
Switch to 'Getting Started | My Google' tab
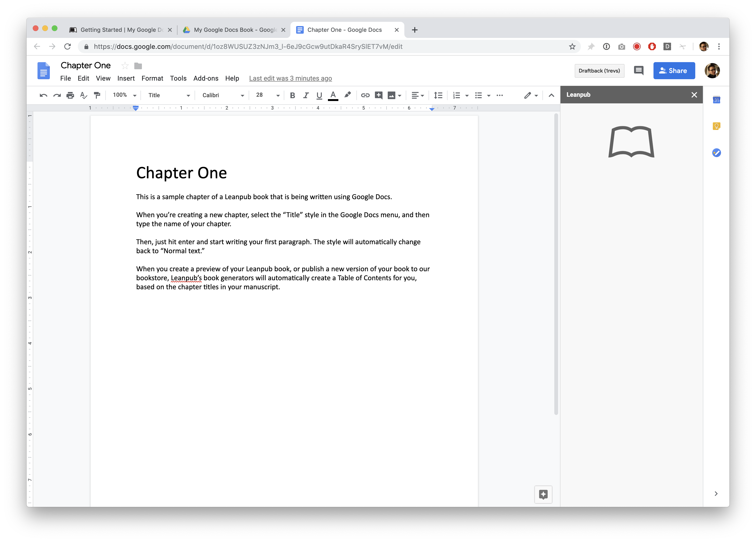(x=121, y=30)
